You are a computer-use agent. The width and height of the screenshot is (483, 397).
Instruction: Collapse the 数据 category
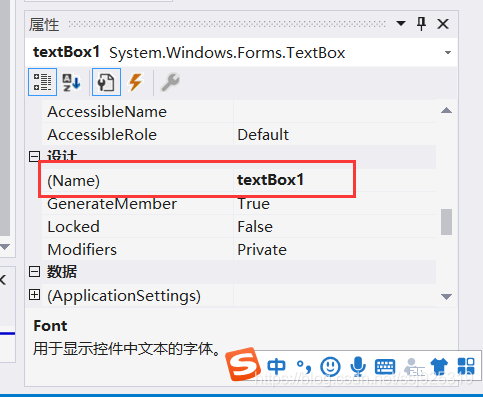[x=34, y=272]
